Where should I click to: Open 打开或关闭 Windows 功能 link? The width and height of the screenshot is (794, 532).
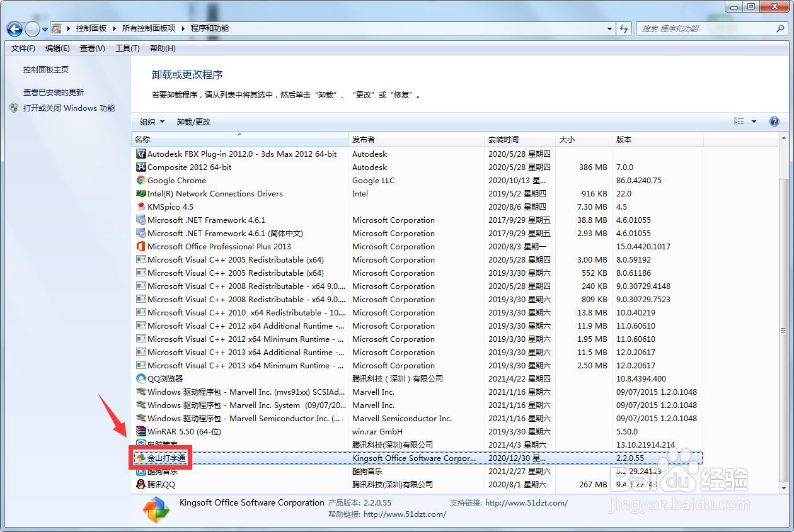[x=69, y=108]
